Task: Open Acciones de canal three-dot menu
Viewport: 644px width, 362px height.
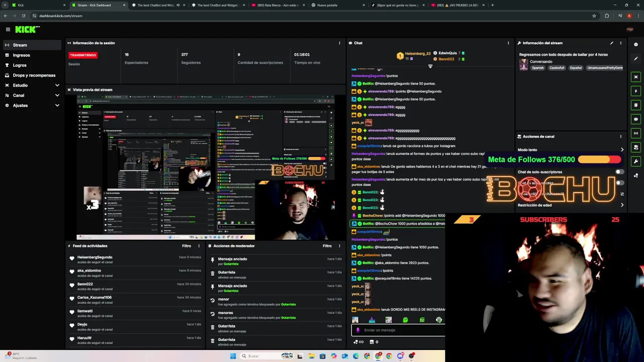Action: click(x=621, y=137)
